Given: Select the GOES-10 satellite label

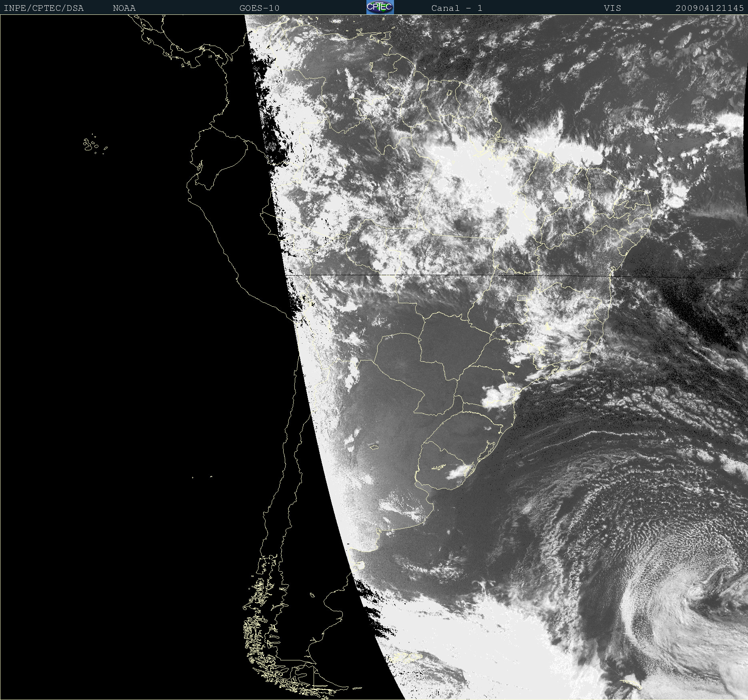Looking at the screenshot, I should click(260, 8).
